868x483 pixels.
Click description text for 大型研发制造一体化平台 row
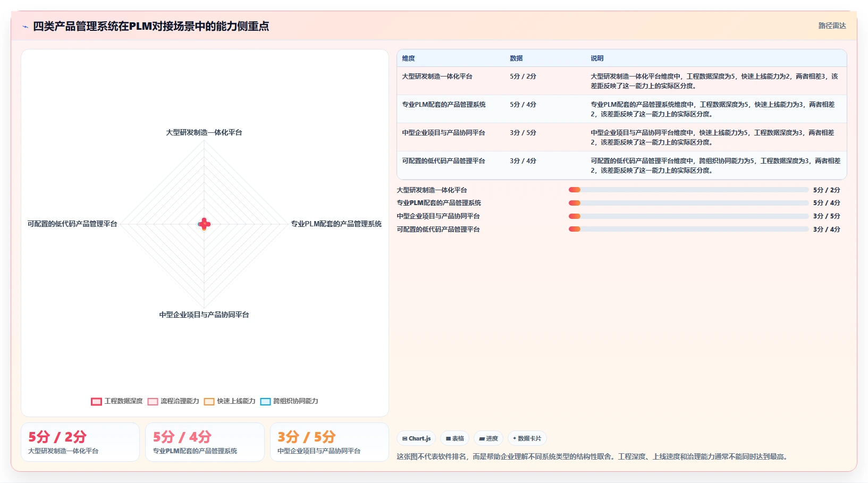714,81
